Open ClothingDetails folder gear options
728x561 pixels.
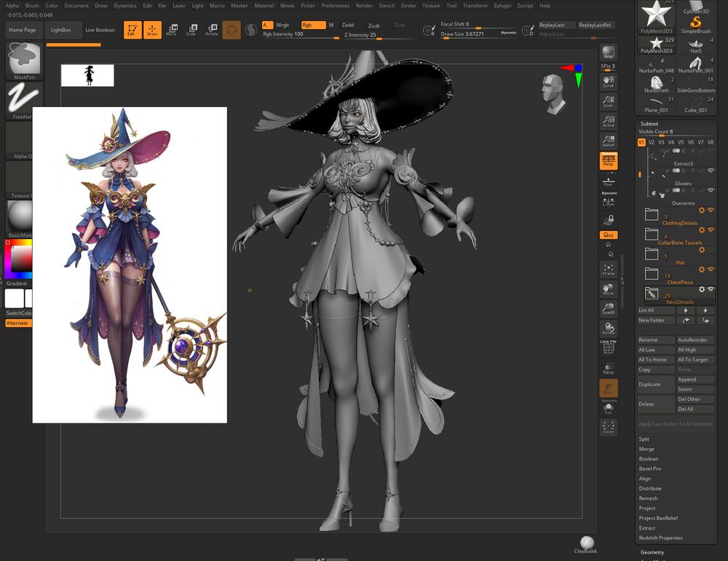[x=702, y=210]
